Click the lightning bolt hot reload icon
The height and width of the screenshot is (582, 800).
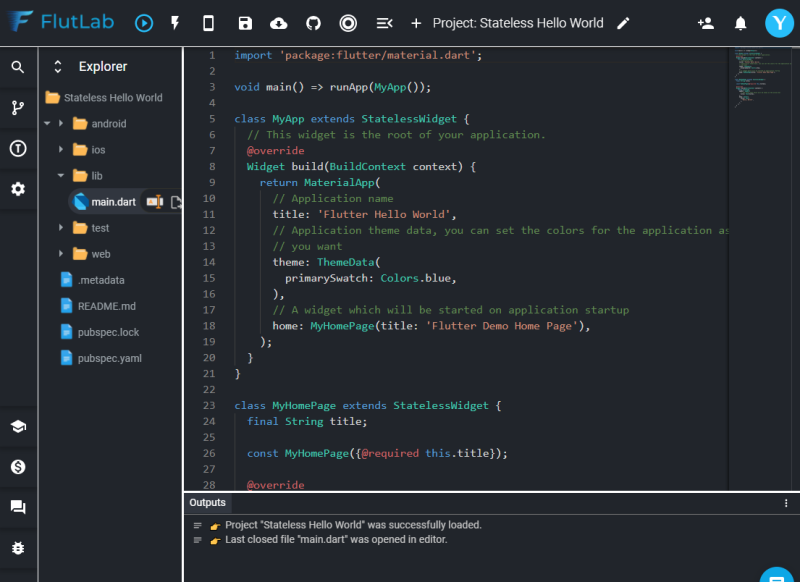point(175,23)
